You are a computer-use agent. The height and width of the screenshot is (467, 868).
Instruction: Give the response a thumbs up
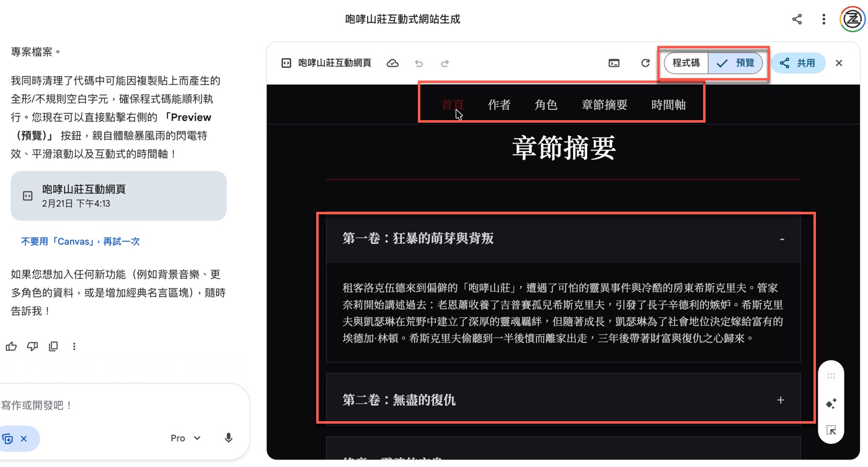[x=11, y=346]
